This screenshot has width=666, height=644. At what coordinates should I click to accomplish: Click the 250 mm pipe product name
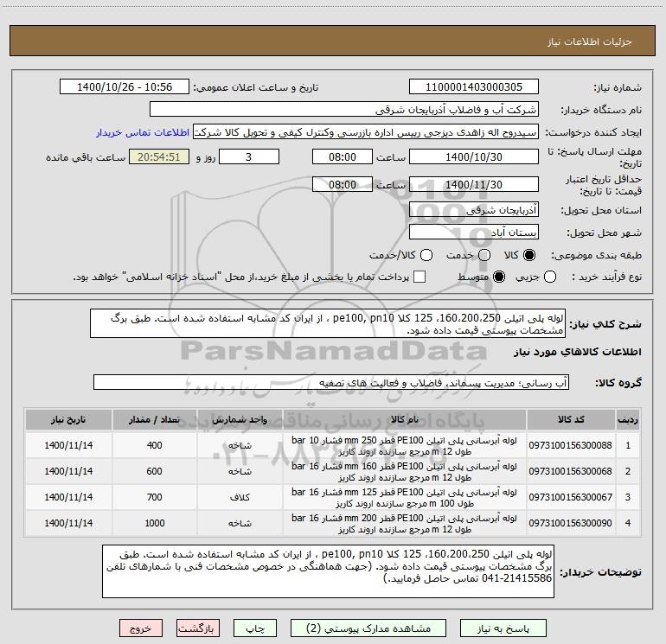pos(405,446)
